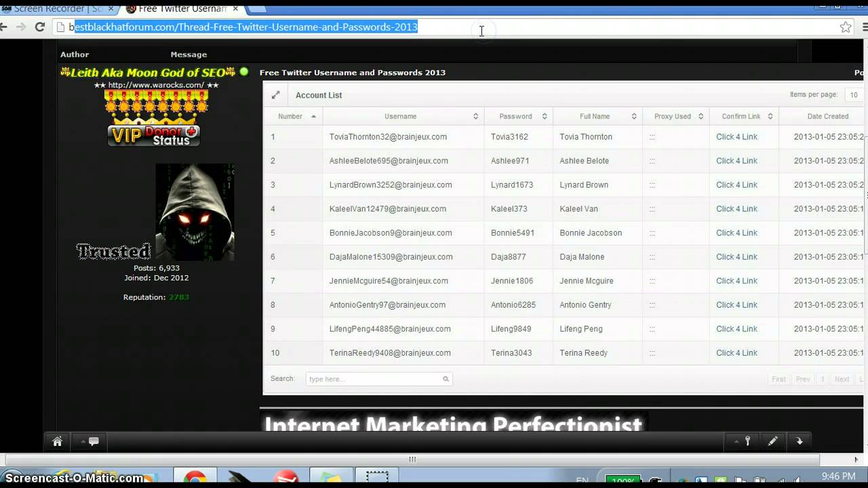The height and width of the screenshot is (488, 868).
Task: Click the hooded figure avatar image
Action: point(195,212)
